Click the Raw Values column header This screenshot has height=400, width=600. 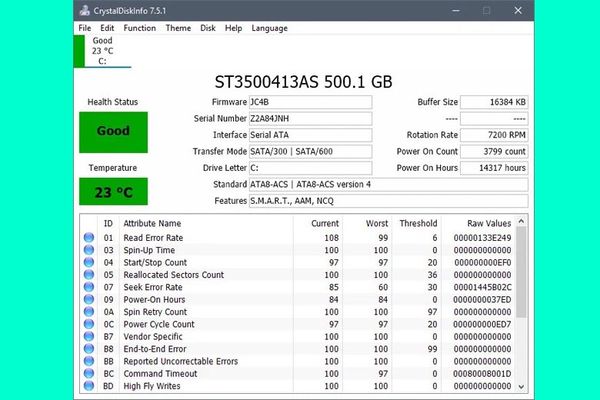point(489,223)
